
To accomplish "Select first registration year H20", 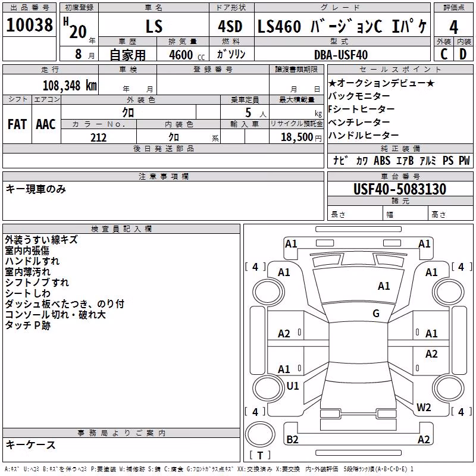I will (76, 28).
